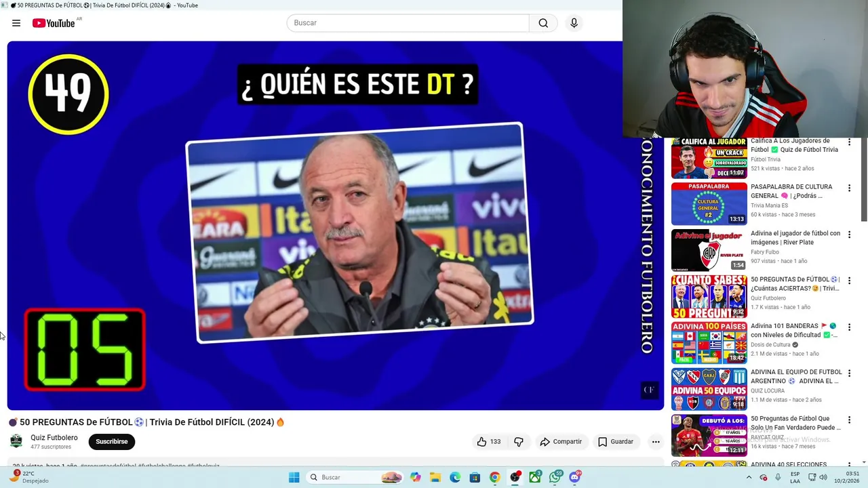Image resolution: width=868 pixels, height=488 pixels.
Task: Open 'Adivina 101 BANDERAS' video title
Action: 794,330
